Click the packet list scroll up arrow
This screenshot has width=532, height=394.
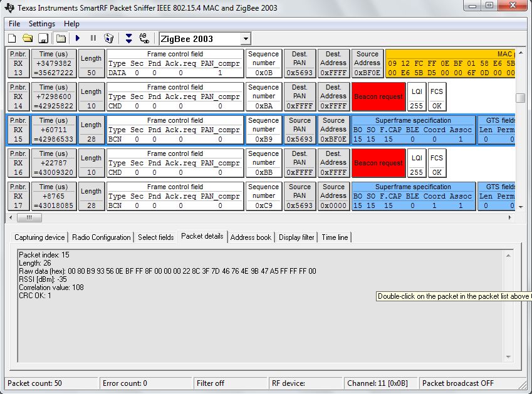[521, 53]
